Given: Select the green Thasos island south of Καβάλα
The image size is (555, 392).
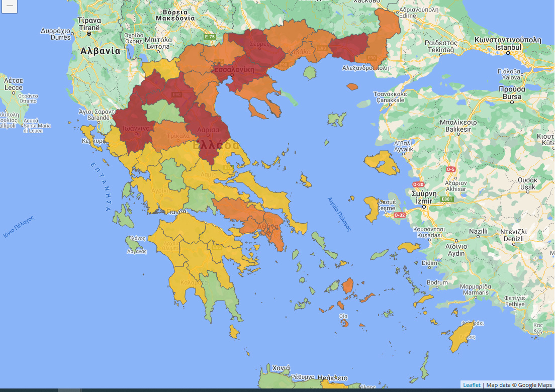Looking at the screenshot, I should pos(310,72).
